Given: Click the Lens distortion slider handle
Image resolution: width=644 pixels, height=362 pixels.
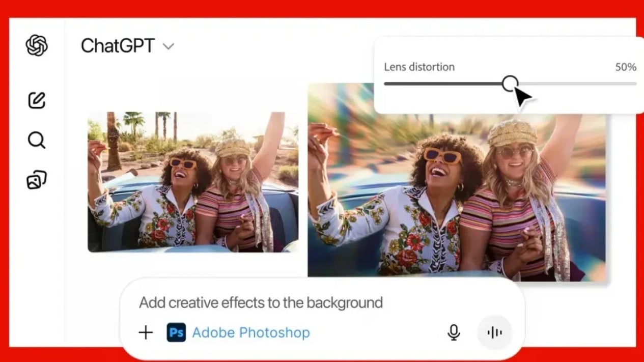Looking at the screenshot, I should tap(510, 83).
